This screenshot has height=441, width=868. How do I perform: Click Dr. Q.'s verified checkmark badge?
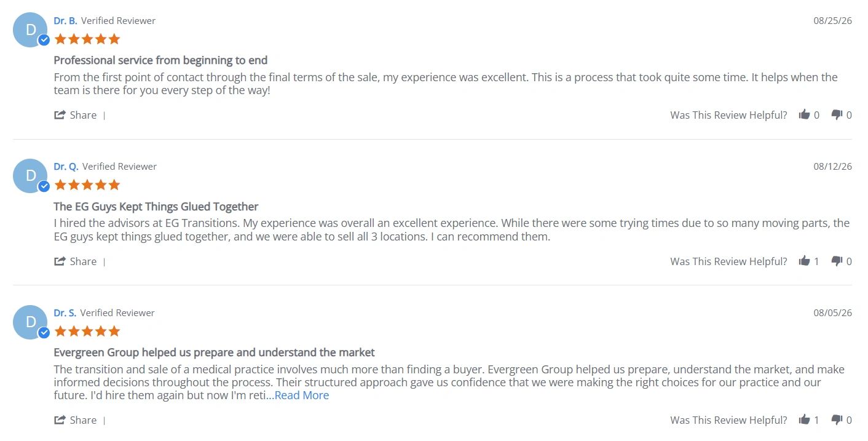tap(44, 186)
